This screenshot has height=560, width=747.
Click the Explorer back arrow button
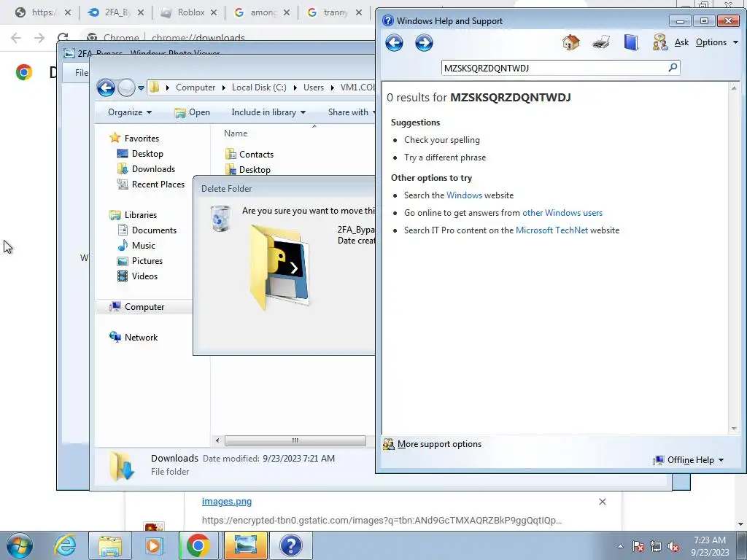tap(106, 87)
